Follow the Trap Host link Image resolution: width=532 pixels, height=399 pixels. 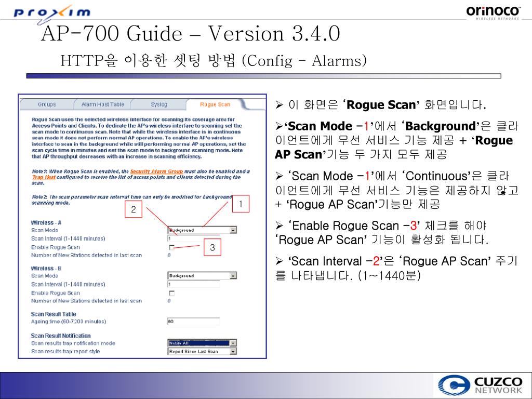coord(44,177)
